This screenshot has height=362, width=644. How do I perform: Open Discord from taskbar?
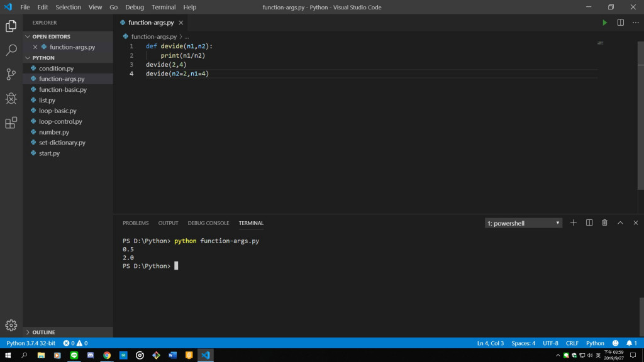91,356
